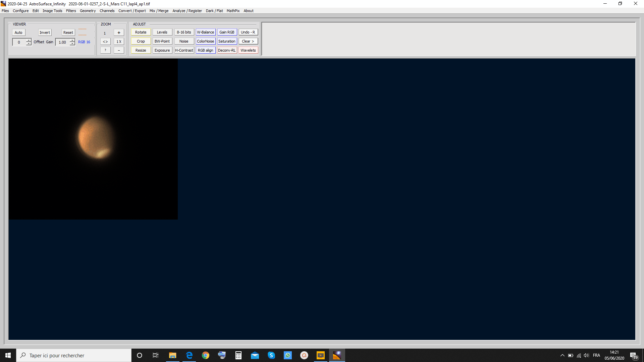This screenshot has width=644, height=362.
Task: Open the taskbar calculator icon
Action: point(238,355)
